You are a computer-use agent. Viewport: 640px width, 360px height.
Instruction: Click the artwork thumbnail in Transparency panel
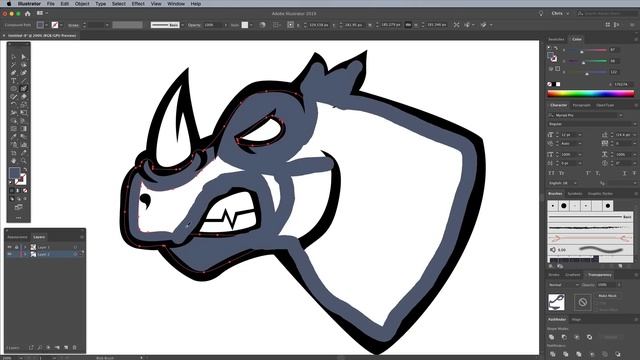(556, 302)
